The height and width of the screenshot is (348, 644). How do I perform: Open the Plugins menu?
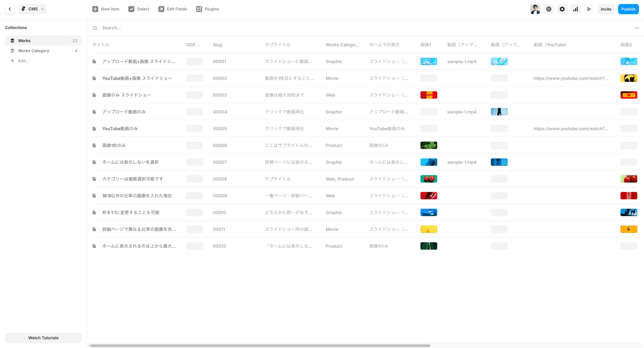207,9
